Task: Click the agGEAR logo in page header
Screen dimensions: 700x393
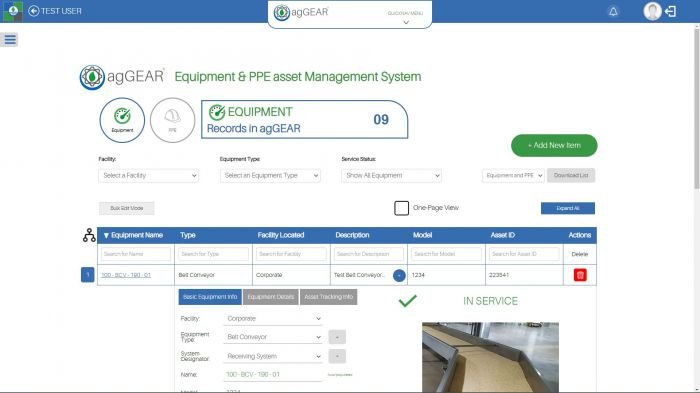Action: click(x=122, y=77)
